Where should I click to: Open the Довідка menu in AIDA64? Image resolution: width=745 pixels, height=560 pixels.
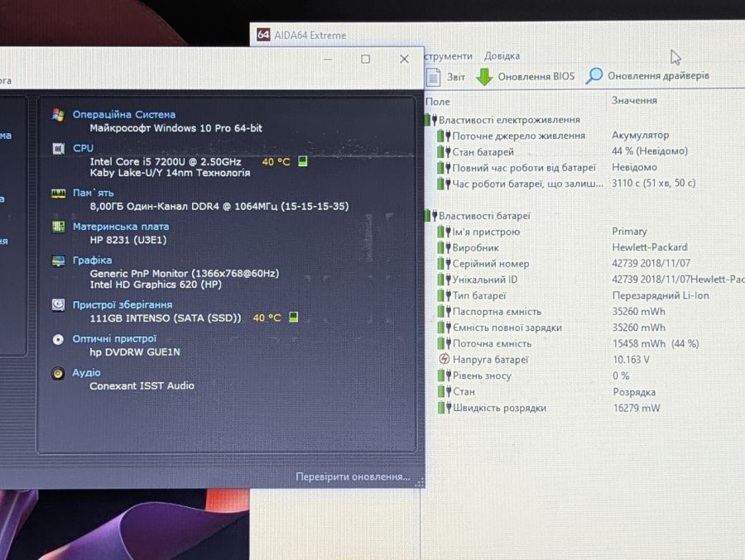(x=502, y=56)
